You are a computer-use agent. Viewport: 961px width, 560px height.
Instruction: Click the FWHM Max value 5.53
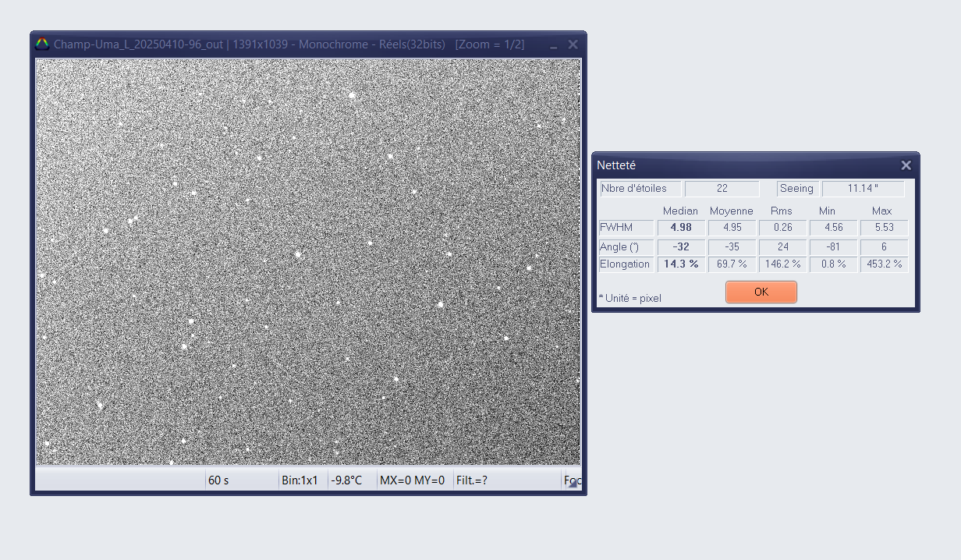884,228
